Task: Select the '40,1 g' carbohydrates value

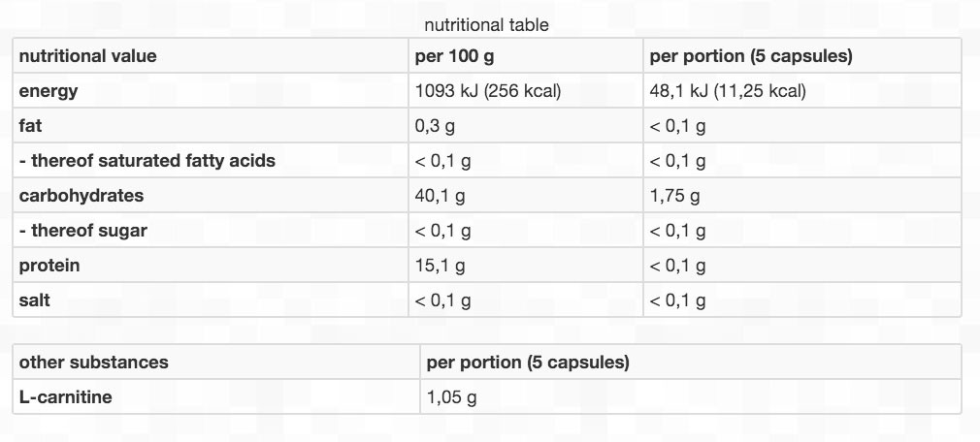Action: coord(441,196)
